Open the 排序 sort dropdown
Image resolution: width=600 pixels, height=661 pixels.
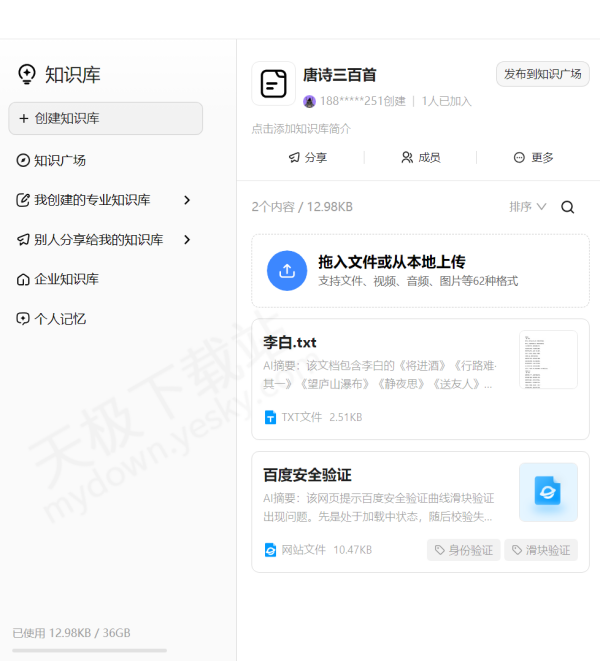click(x=527, y=207)
